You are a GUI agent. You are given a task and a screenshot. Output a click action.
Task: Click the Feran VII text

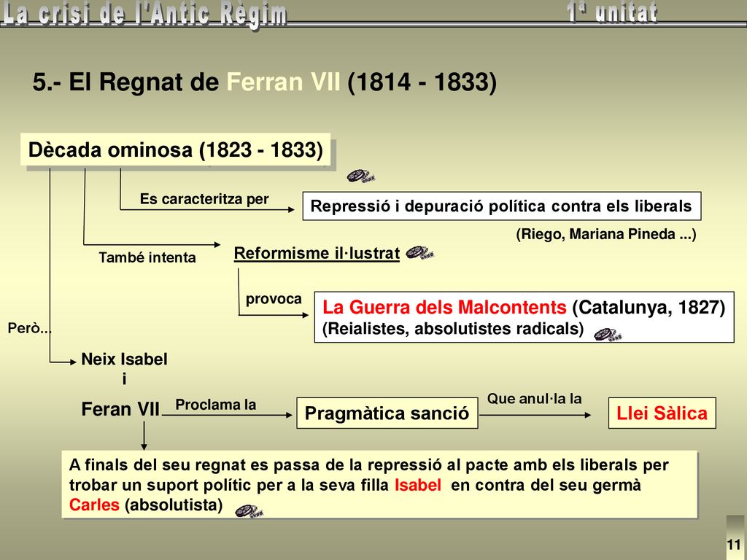[120, 409]
